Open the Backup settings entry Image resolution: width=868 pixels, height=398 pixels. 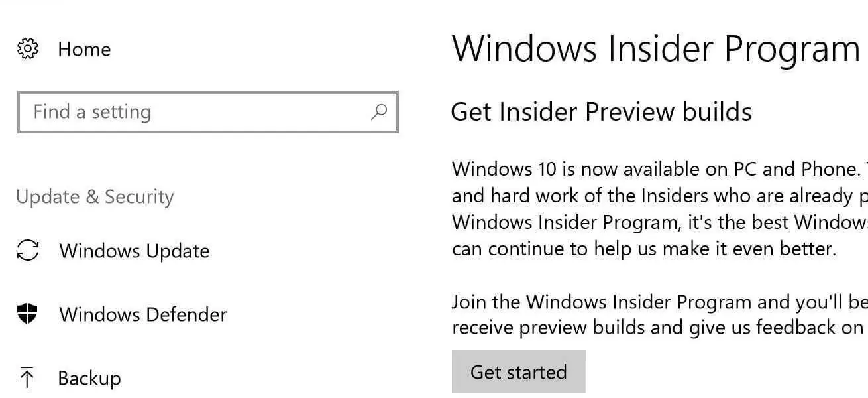pyautogui.click(x=89, y=378)
